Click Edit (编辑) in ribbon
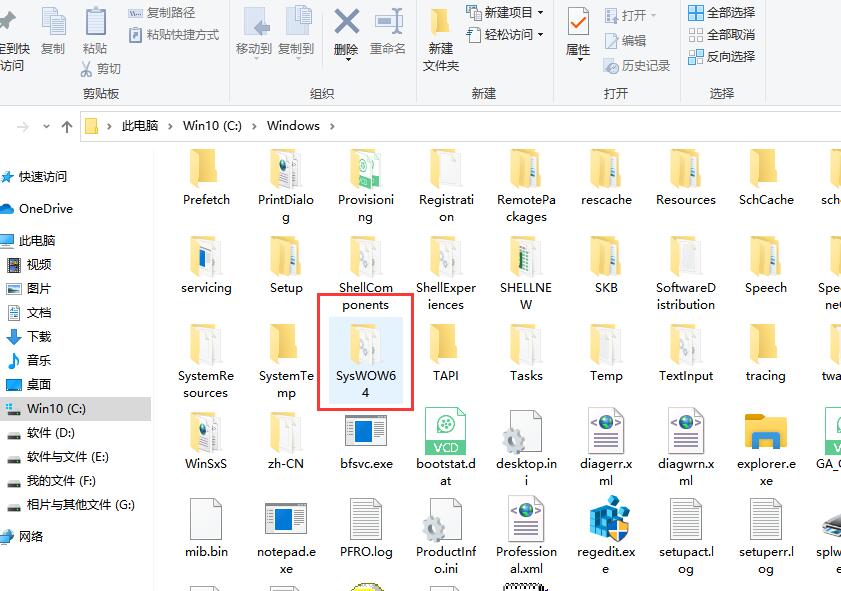This screenshot has height=591, width=841. [625, 41]
